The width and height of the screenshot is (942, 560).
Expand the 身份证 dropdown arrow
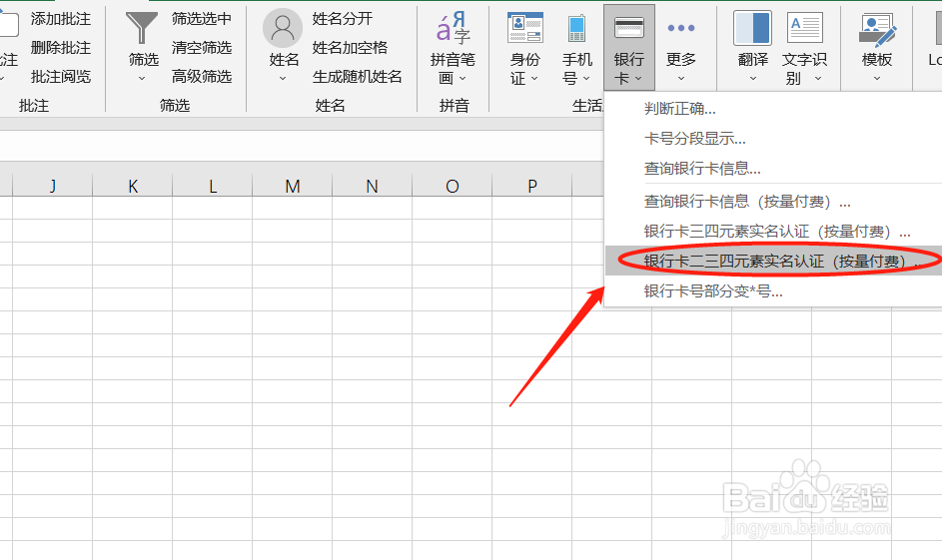tap(534, 79)
